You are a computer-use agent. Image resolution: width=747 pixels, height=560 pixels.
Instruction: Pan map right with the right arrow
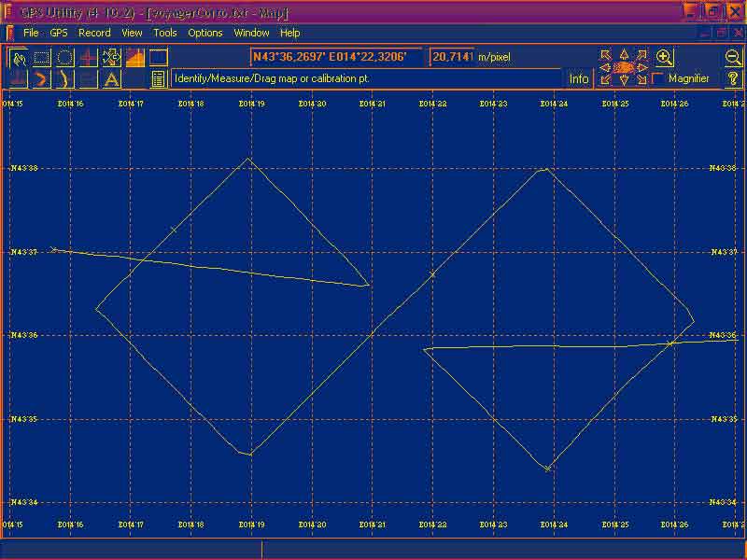(x=642, y=67)
